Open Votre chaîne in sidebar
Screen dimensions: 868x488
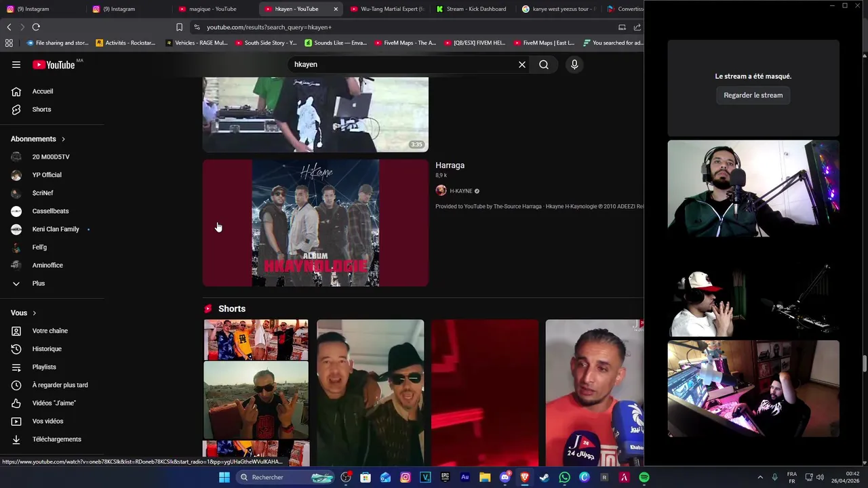click(x=52, y=331)
